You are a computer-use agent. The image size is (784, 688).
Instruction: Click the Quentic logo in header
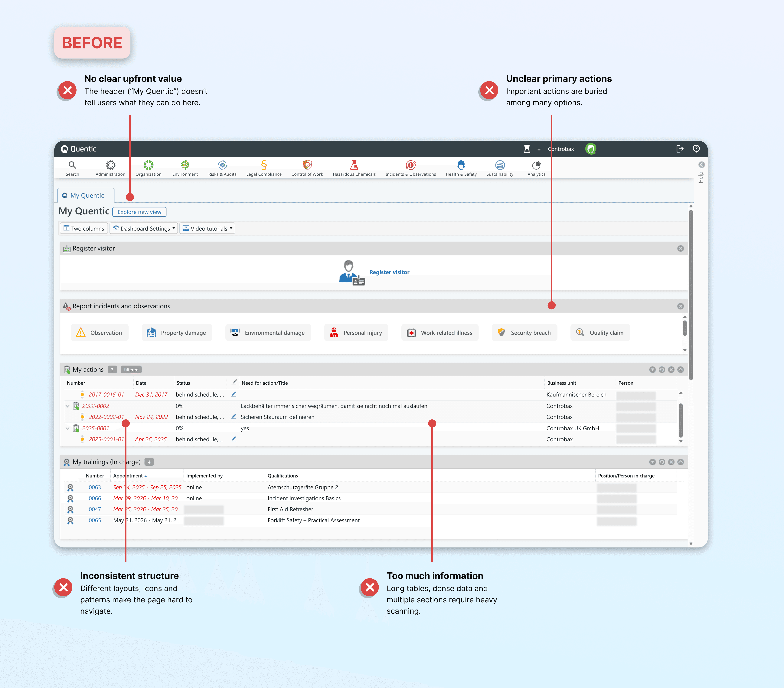pos(79,149)
